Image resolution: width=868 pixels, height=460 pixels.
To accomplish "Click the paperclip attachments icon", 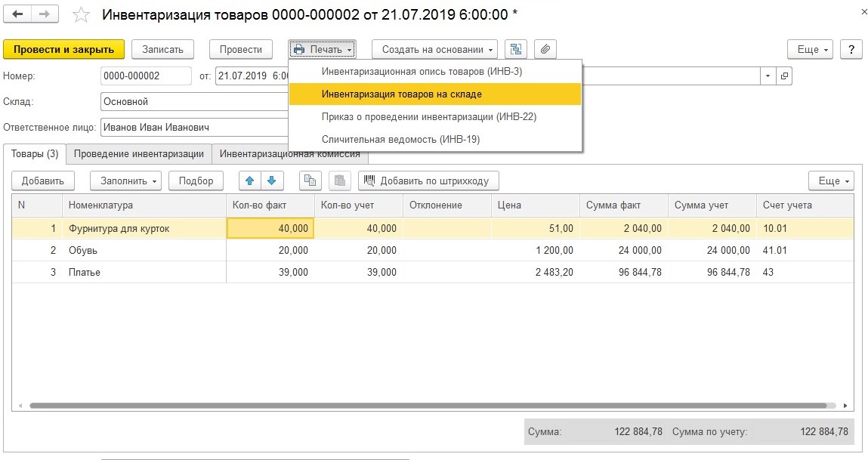I will tap(545, 49).
